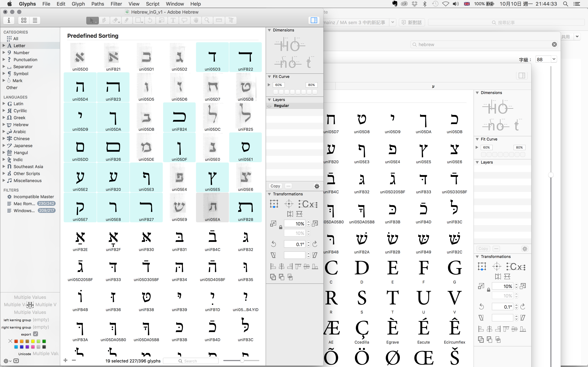Select the Incompatible Master filter
The height and width of the screenshot is (367, 588).
[34, 197]
